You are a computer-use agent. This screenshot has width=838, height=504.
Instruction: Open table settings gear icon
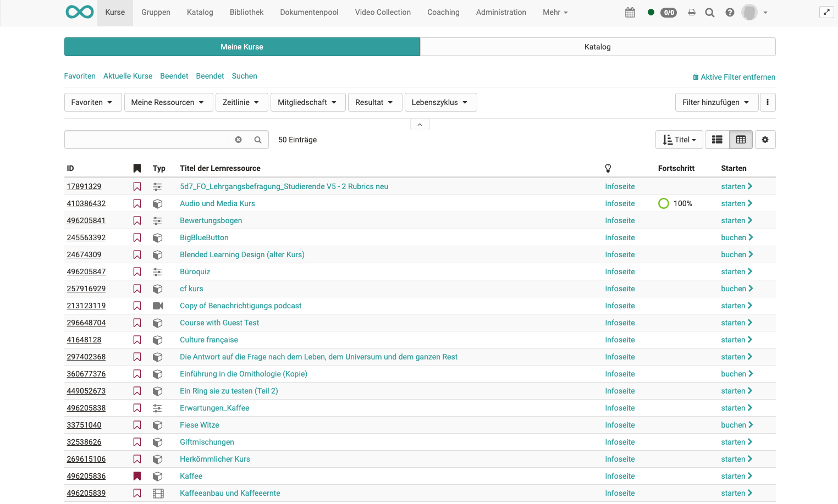click(x=765, y=140)
